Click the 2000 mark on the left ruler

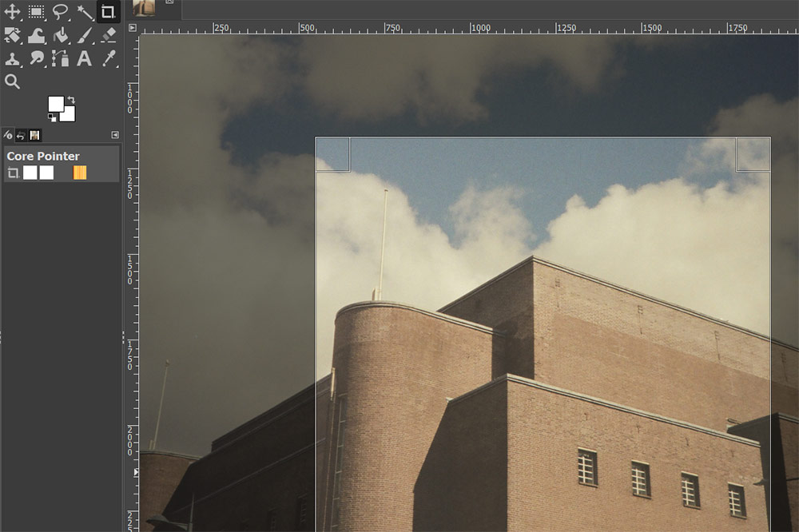(130, 441)
